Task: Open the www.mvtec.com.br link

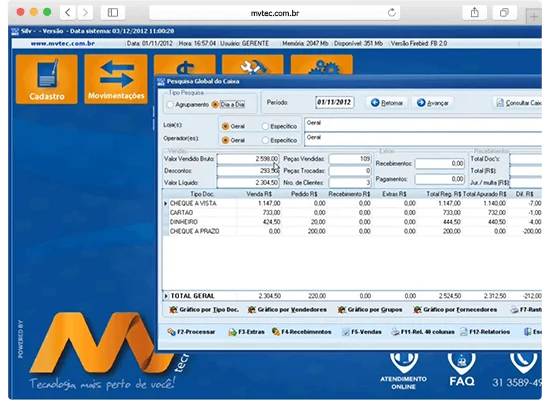Action: pyautogui.click(x=63, y=44)
